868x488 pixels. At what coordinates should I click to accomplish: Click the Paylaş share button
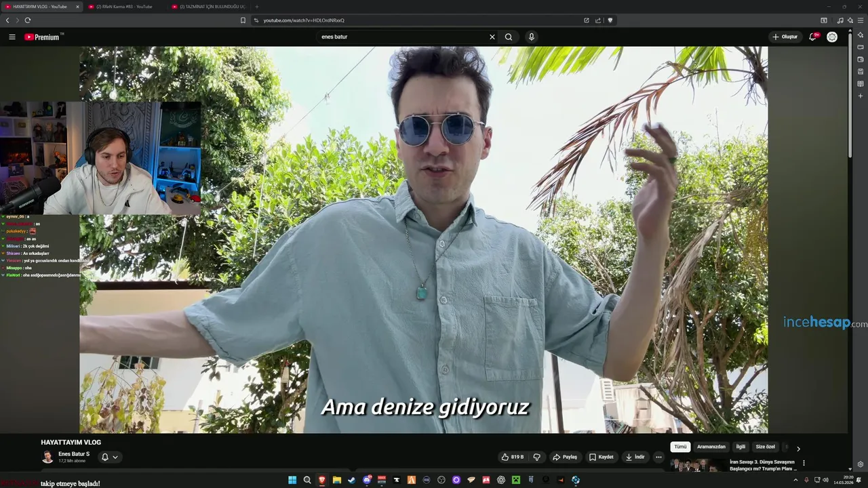coord(566,457)
